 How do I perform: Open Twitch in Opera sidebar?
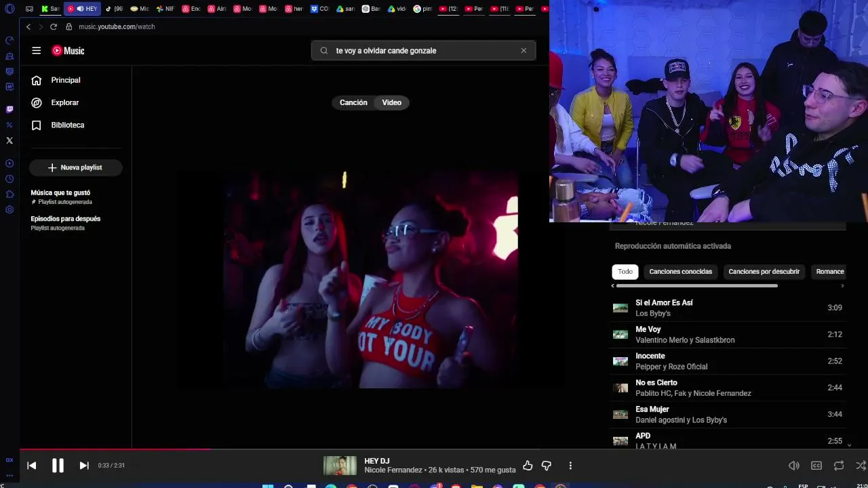click(9, 109)
